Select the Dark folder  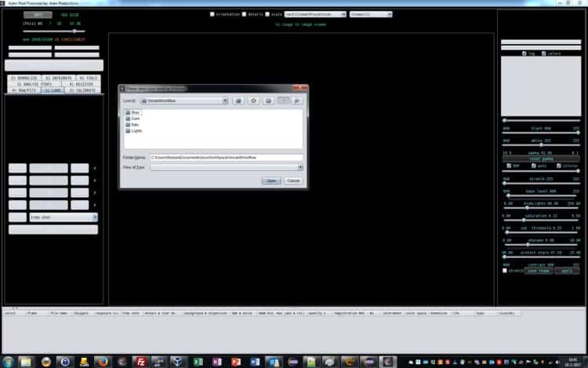[x=132, y=118]
